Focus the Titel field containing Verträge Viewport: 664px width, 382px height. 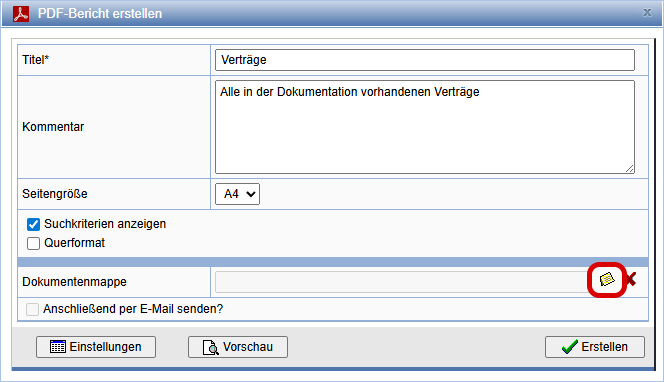click(425, 60)
